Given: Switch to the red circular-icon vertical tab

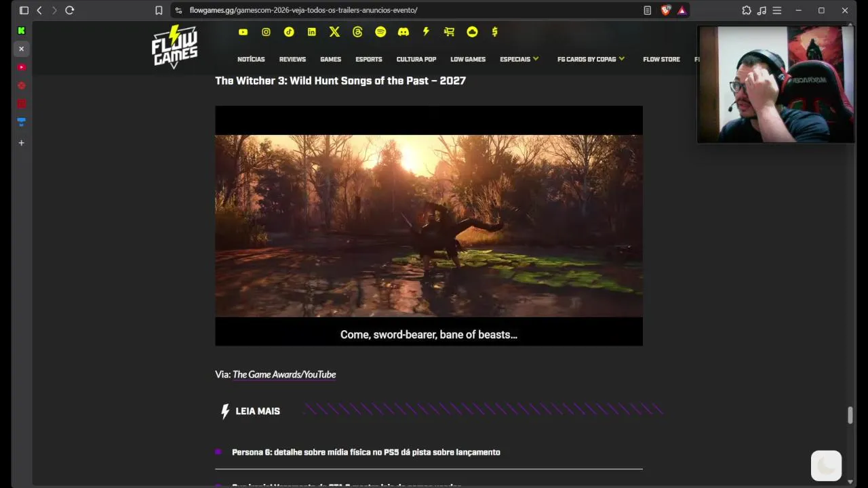Looking at the screenshot, I should [x=21, y=85].
